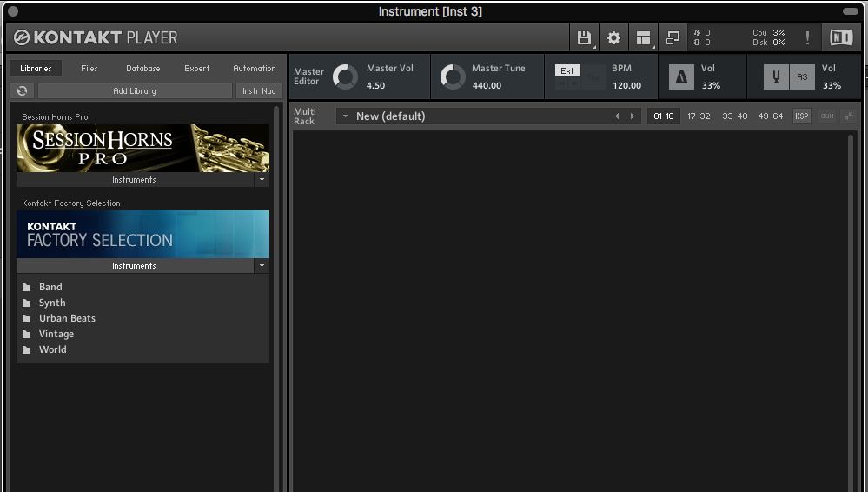Click the Minimized view icon
The height and width of the screenshot is (492, 868).
pos(673,37)
